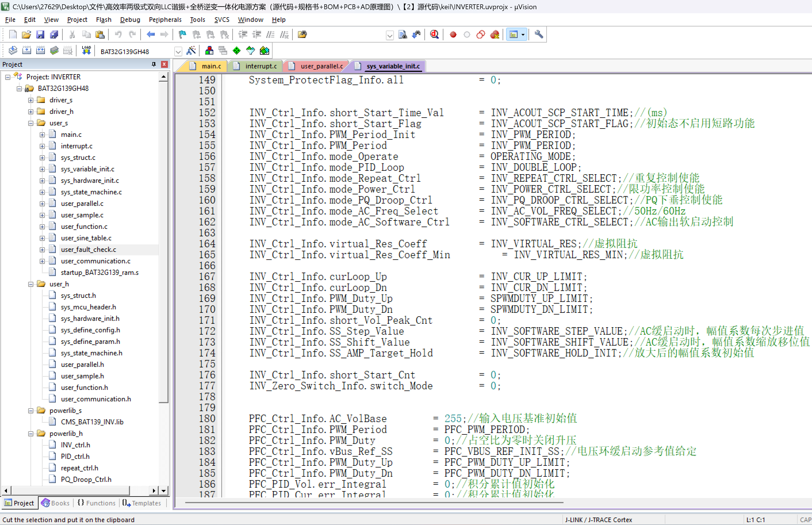Open Options for Target magic wand icon
This screenshot has height=525, width=812.
(x=191, y=51)
